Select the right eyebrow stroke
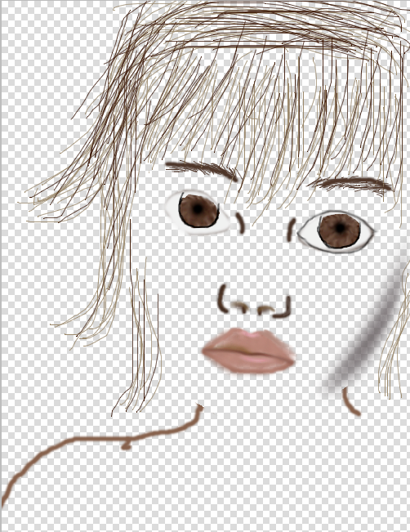The width and height of the screenshot is (410, 532). pos(351,184)
